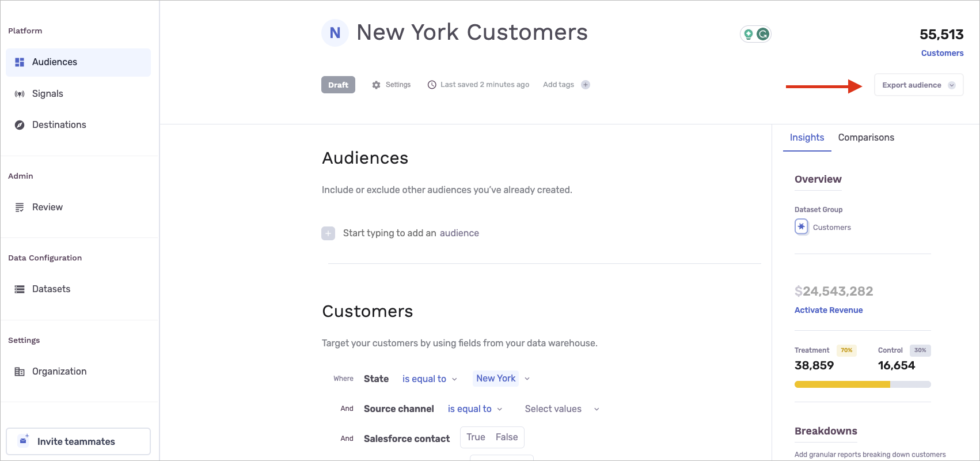Click the Draft status badge
Viewport: 980px width, 461px height.
point(338,85)
